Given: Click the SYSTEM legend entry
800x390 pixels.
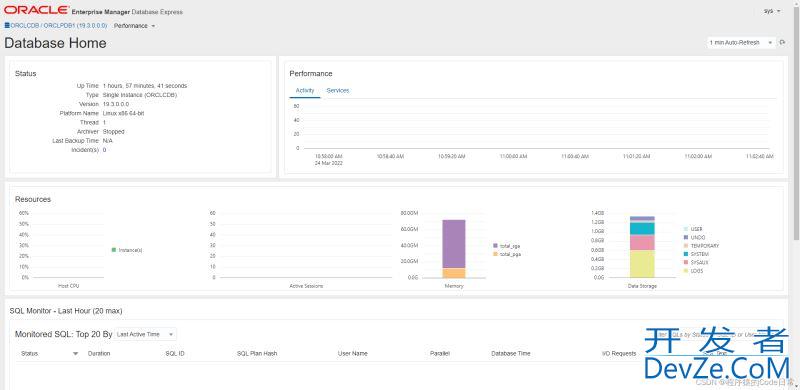Looking at the screenshot, I should (696, 254).
